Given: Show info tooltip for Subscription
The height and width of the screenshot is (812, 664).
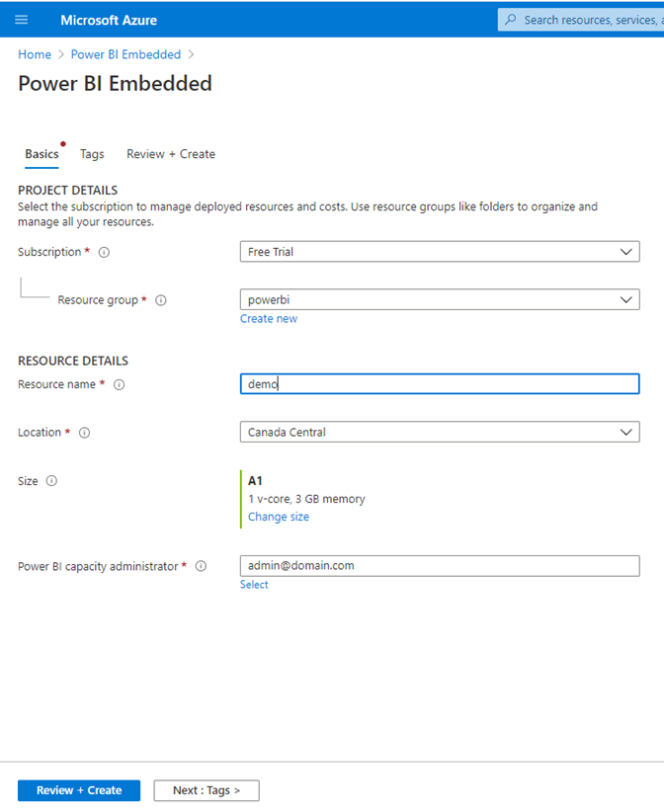Looking at the screenshot, I should pyautogui.click(x=104, y=252).
